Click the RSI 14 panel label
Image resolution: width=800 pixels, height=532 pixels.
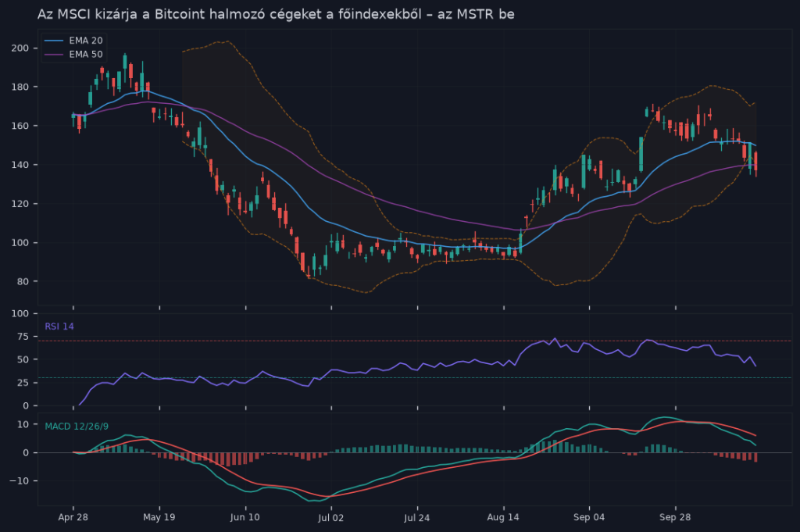pyautogui.click(x=59, y=327)
